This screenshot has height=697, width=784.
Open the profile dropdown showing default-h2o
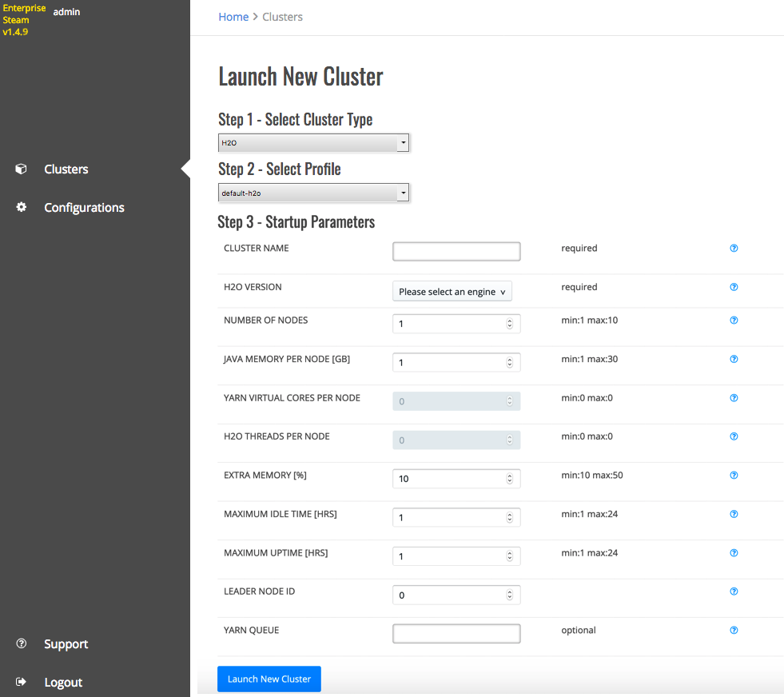coord(313,193)
